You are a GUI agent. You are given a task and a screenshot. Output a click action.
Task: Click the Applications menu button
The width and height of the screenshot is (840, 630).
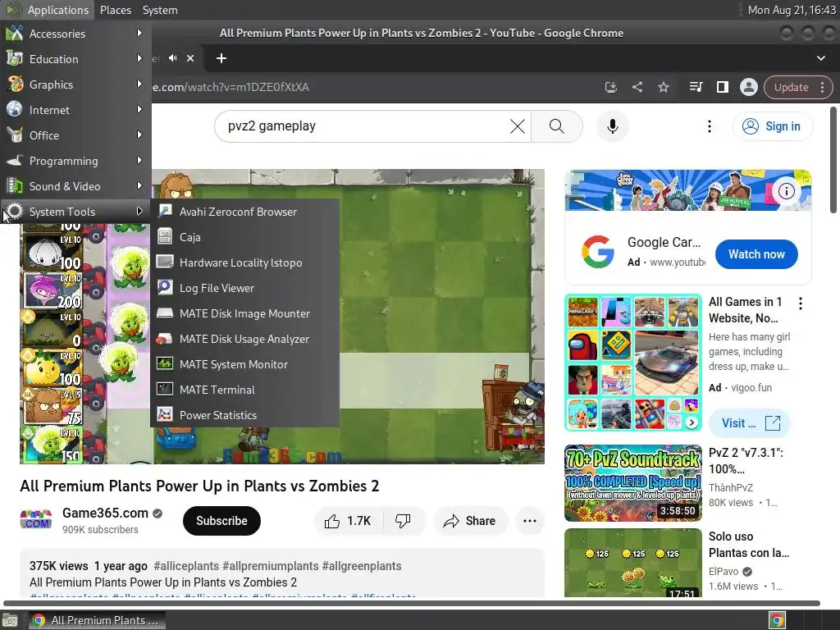click(47, 10)
